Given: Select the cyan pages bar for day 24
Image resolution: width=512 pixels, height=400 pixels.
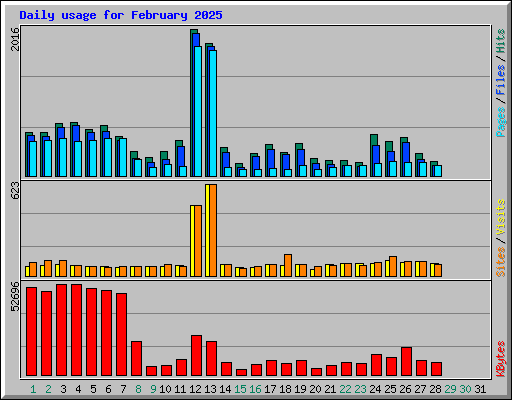Looking at the screenshot, I should [x=378, y=170].
